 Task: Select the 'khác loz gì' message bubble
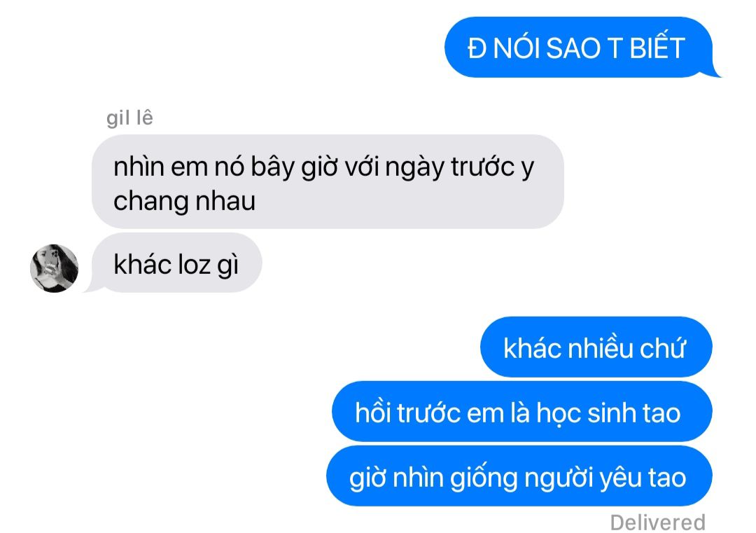(176, 263)
